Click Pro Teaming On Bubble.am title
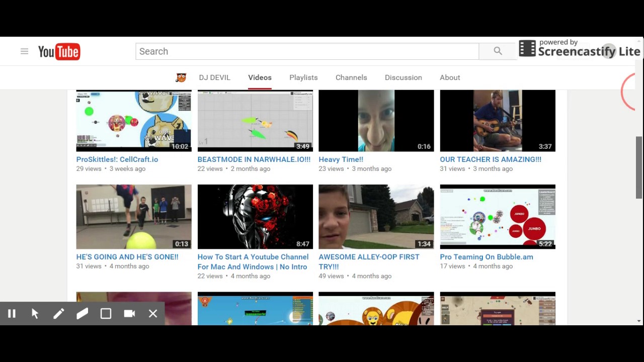This screenshot has width=644, height=362. pyautogui.click(x=487, y=257)
